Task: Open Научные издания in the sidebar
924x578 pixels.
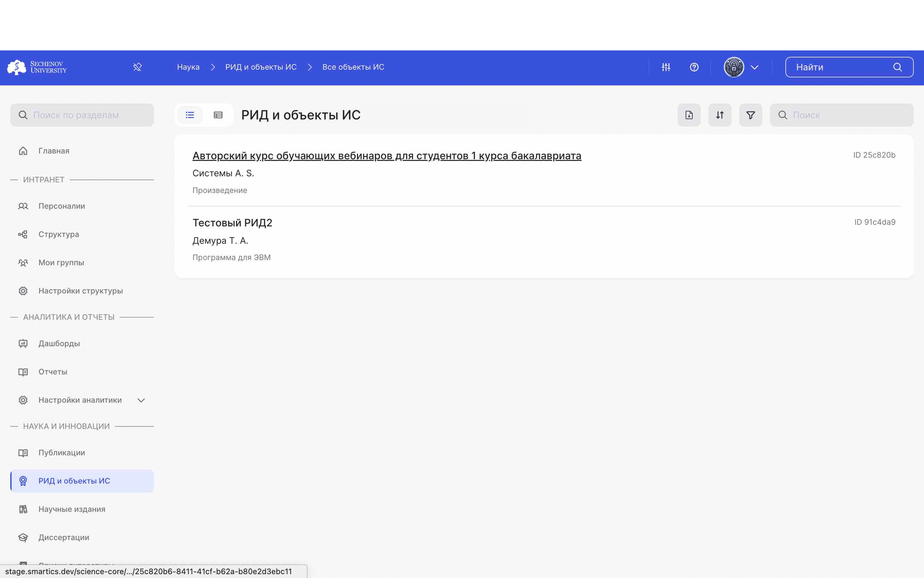Action: pyautogui.click(x=82, y=509)
